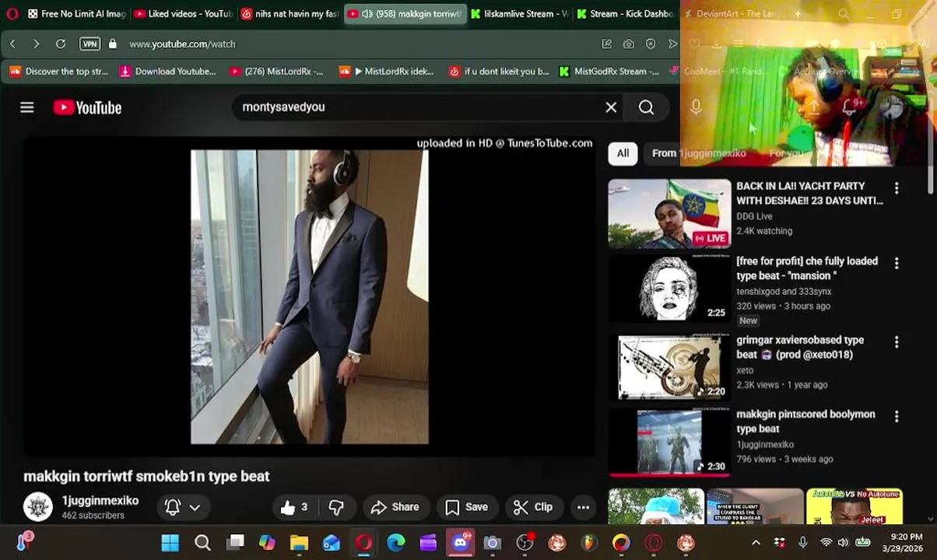Image resolution: width=937 pixels, height=560 pixels.
Task: Open Task View on the taskbar
Action: tap(235, 543)
